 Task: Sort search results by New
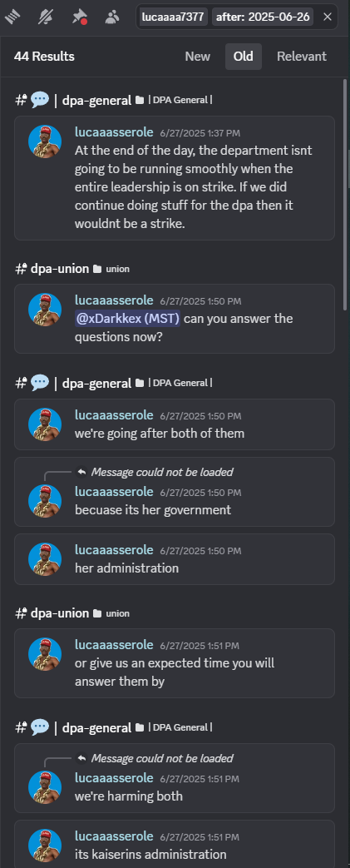click(x=197, y=57)
